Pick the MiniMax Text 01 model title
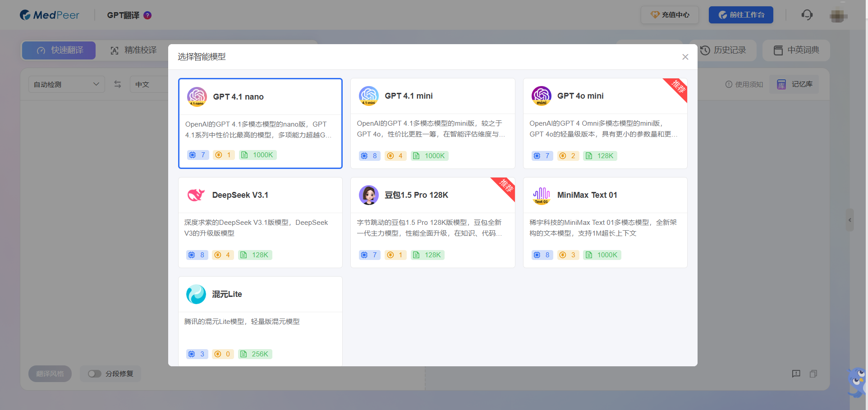The height and width of the screenshot is (410, 868). coord(587,195)
